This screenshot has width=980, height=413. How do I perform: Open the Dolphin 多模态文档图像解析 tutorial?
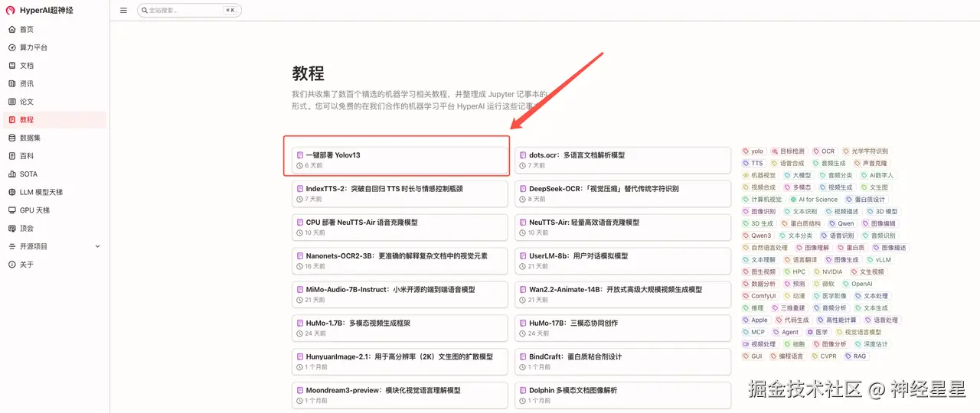(623, 395)
